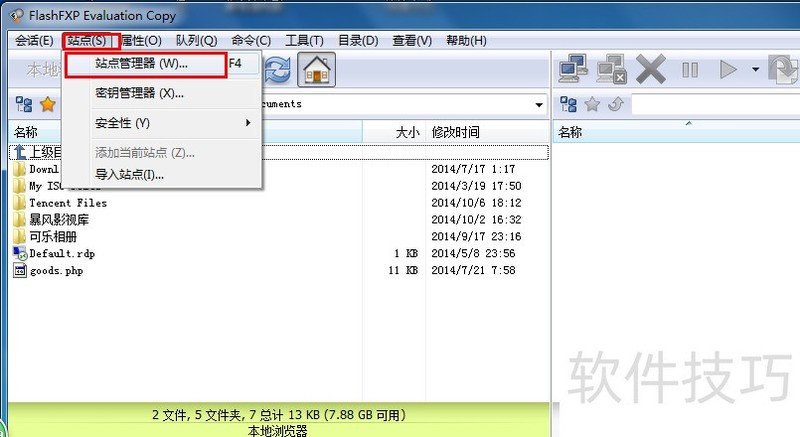The image size is (800, 437).
Task: Click the remote path input field
Action: 716,104
